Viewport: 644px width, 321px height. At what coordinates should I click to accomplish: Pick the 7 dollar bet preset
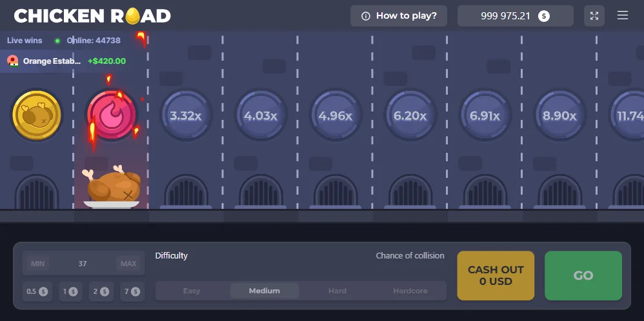point(132,291)
